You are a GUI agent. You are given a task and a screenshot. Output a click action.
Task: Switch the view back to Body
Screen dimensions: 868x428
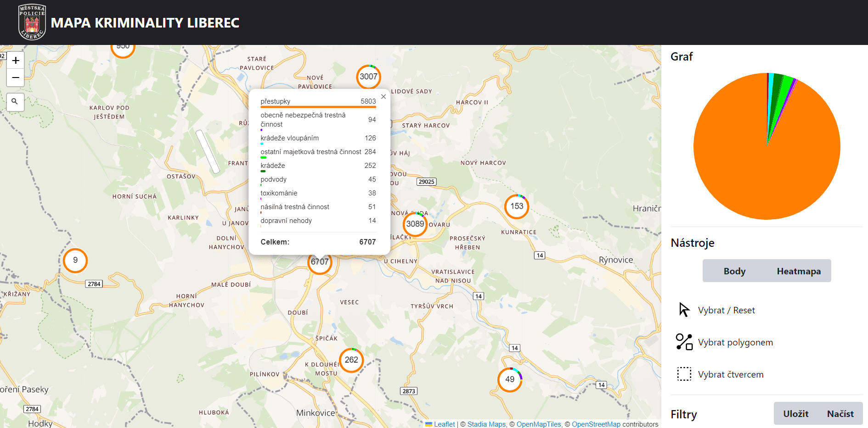(733, 271)
